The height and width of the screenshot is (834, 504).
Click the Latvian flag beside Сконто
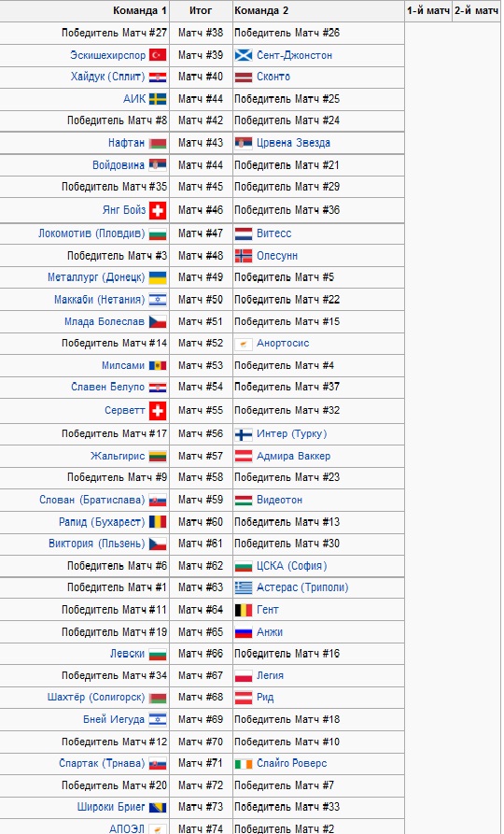click(x=244, y=78)
